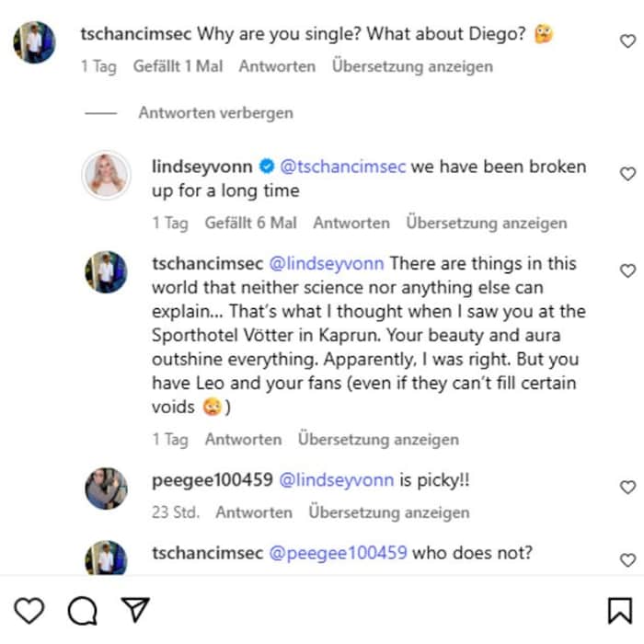Like lindseyvonn's 'broken up' reply
The height and width of the screenshot is (644, 644).
[627, 174]
